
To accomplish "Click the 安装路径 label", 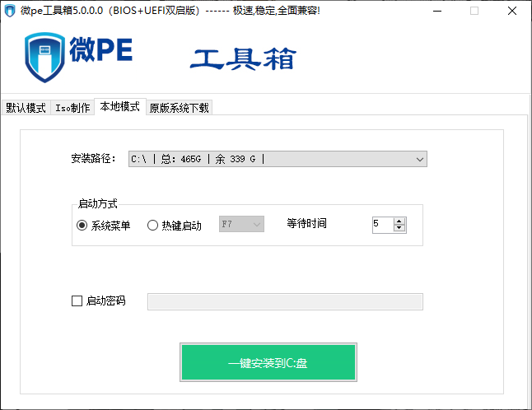I will pos(94,158).
